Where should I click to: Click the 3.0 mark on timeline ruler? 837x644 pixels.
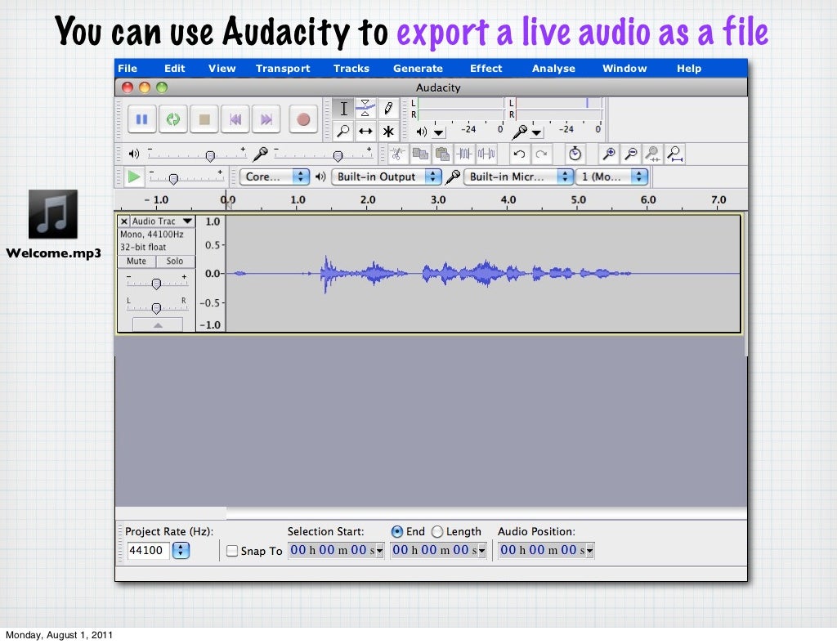click(438, 200)
